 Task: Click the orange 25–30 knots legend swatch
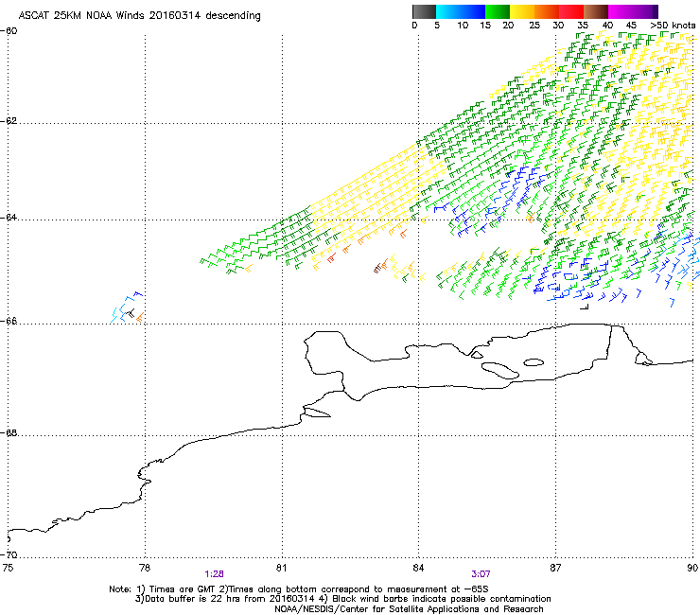[x=547, y=11]
